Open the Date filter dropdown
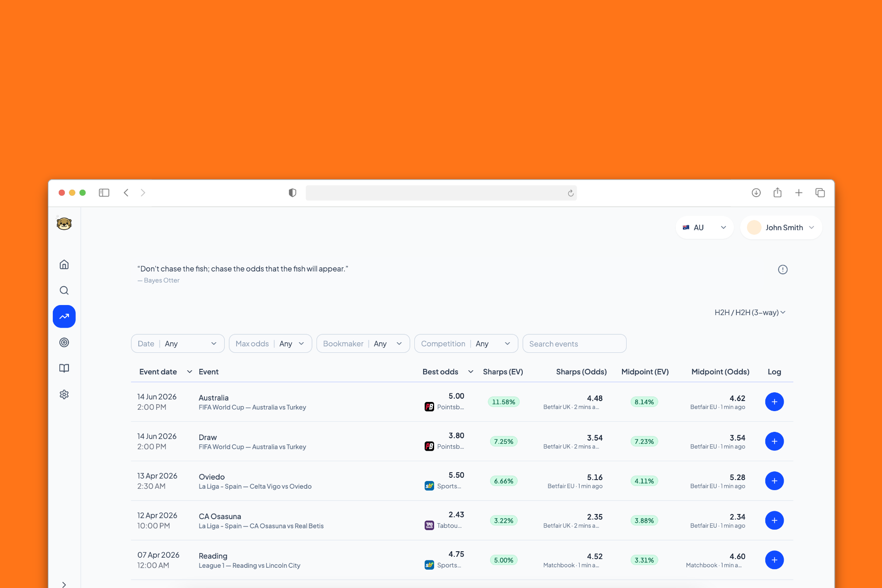 point(177,344)
